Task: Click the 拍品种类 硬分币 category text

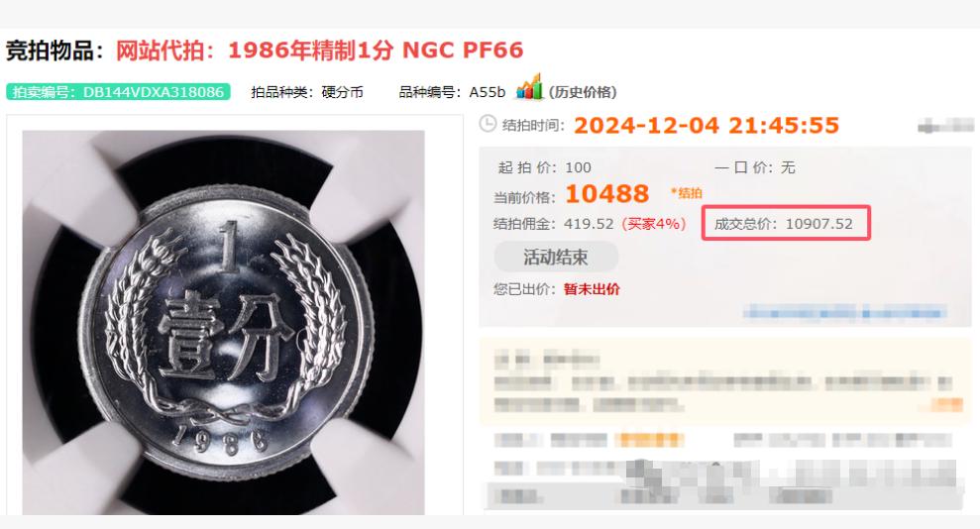Action: click(307, 92)
